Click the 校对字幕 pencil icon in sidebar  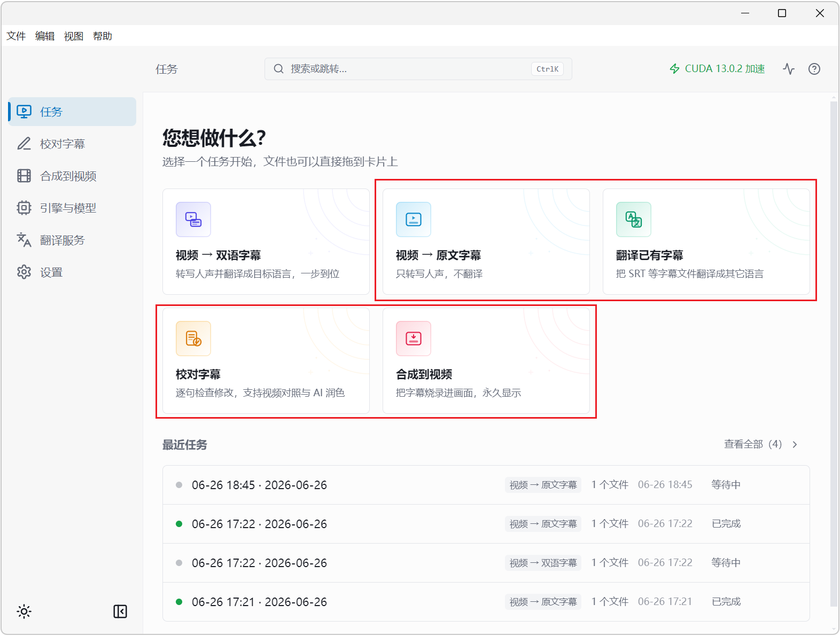pyautogui.click(x=24, y=144)
